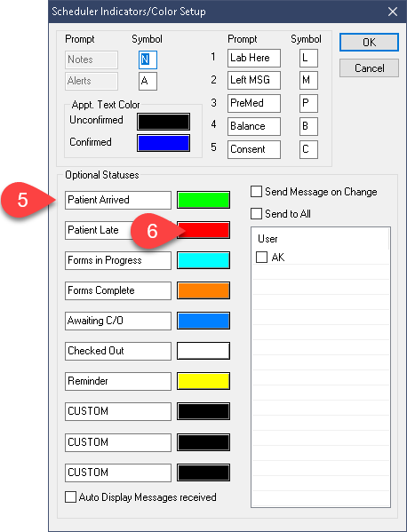Change the yellow Reminder color swatch
Image resolution: width=407 pixels, height=532 pixels.
pyautogui.click(x=203, y=381)
